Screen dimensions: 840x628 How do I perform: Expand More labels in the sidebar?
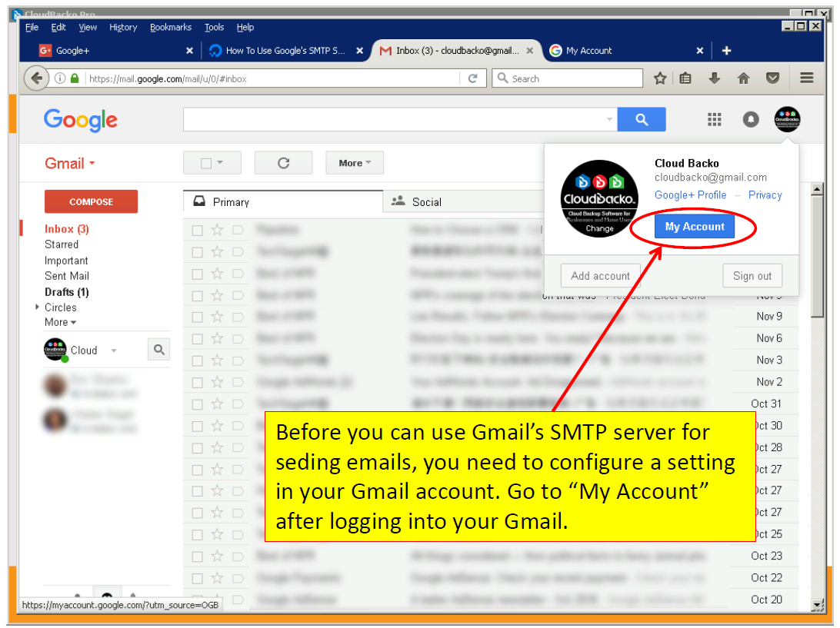pyautogui.click(x=60, y=322)
